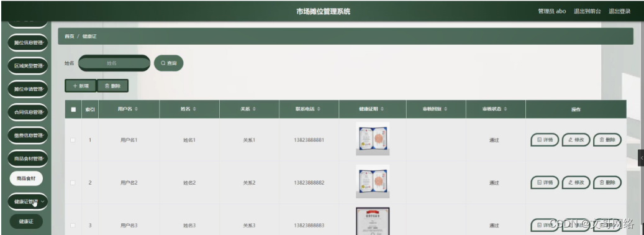Viewport: 644px width, 235px height.
Task: Focus the 姓名 search input field
Action: (x=114, y=63)
